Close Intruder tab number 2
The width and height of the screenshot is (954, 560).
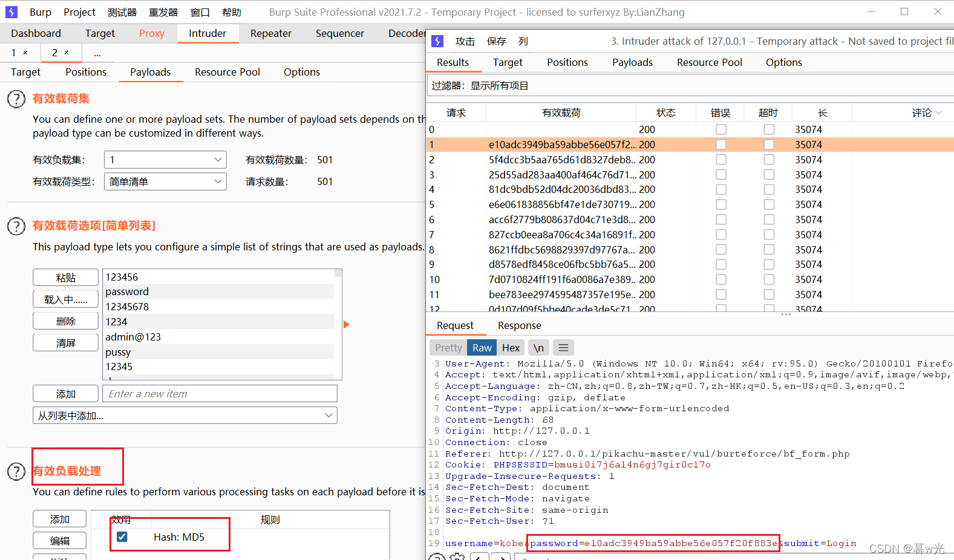(x=67, y=53)
